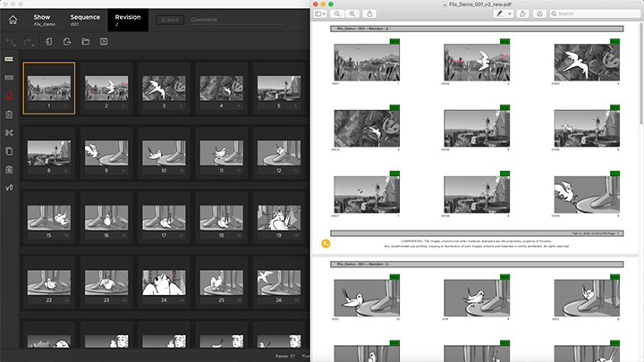Go to the Flix home screen
644x362 pixels.
[13, 20]
